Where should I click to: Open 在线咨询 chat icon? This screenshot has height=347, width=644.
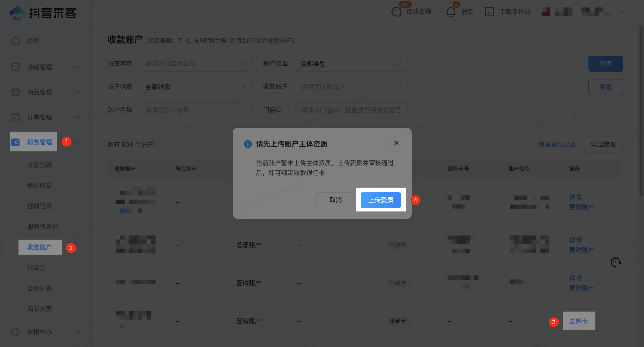(x=396, y=12)
